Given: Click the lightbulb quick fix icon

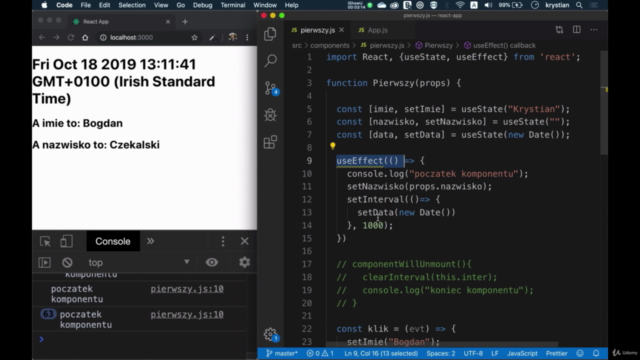Looking at the screenshot, I should (x=333, y=146).
